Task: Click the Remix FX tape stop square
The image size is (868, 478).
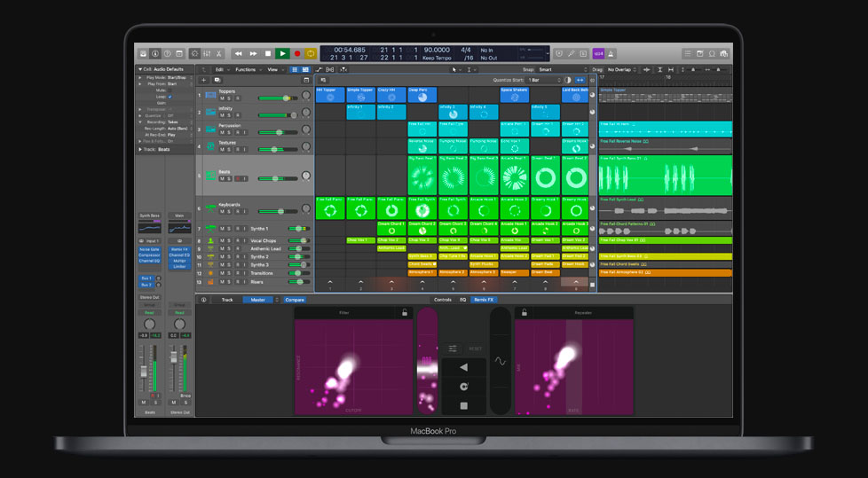Action: click(x=464, y=405)
